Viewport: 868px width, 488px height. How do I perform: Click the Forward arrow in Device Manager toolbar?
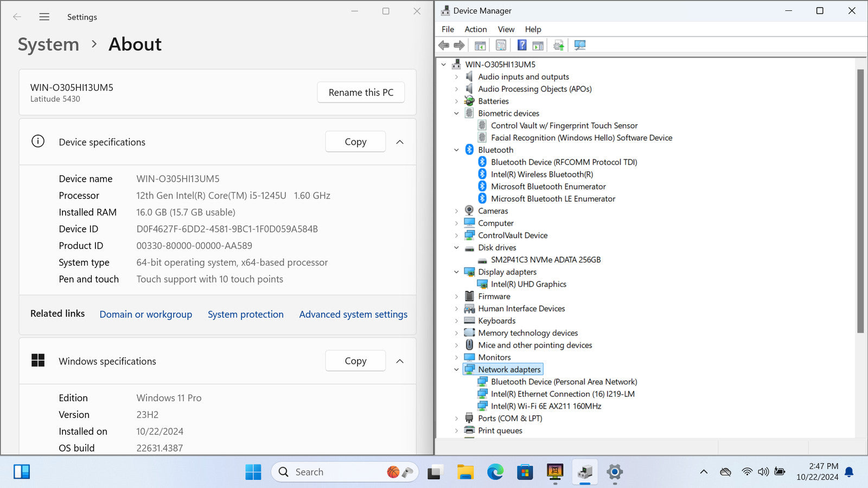pos(459,45)
